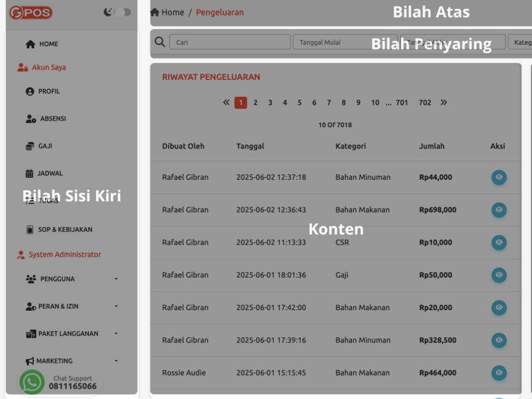This screenshot has height=399, width=532.
Task: Open SOP & KEBIJAKAN menu item
Action: pos(65,230)
